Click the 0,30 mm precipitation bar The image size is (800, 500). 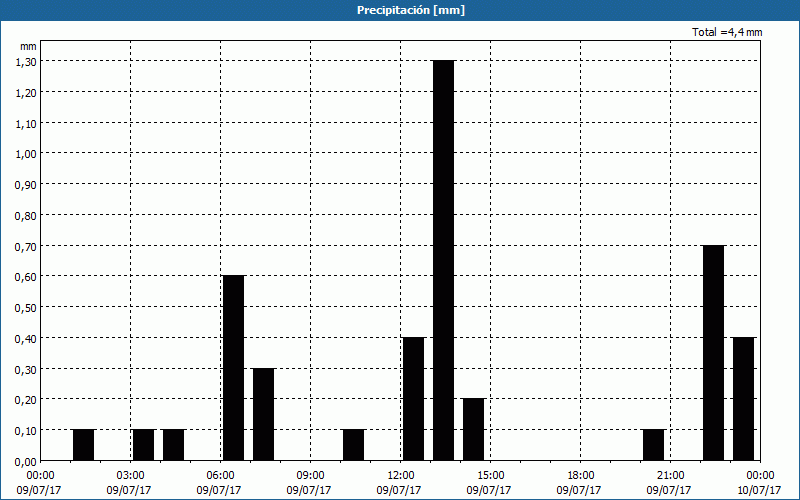tap(263, 414)
